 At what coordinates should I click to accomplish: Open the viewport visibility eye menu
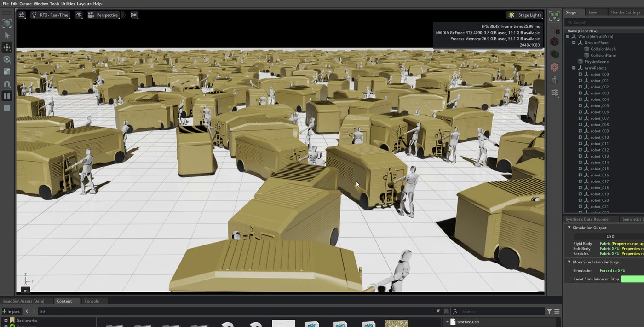coord(79,15)
